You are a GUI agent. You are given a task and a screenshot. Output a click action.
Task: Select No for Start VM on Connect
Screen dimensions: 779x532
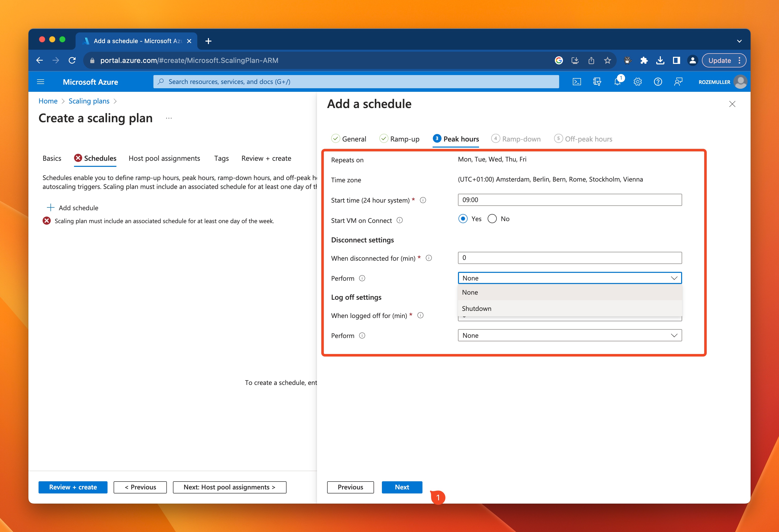pos(492,219)
